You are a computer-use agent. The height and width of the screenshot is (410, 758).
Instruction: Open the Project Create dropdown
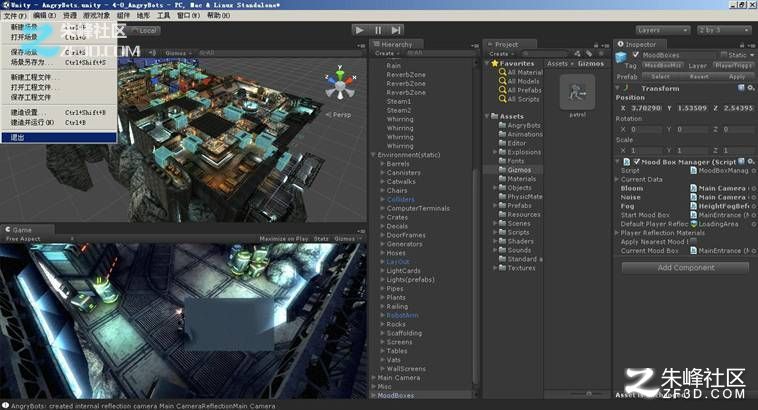[501, 54]
